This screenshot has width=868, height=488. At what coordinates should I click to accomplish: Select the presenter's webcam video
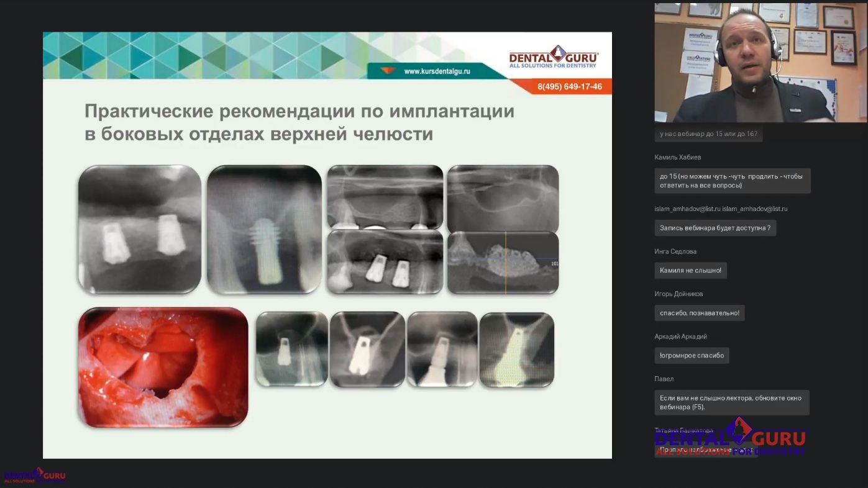coord(761,62)
